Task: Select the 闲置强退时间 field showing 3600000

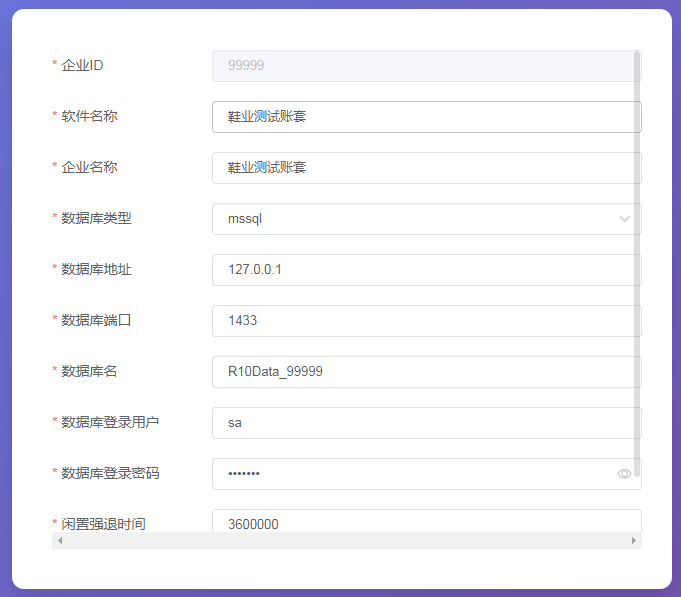Action: click(420, 523)
